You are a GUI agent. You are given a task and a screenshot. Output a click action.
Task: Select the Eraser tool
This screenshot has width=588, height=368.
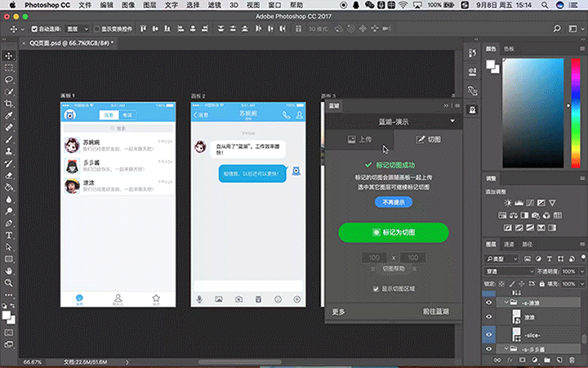click(x=9, y=175)
